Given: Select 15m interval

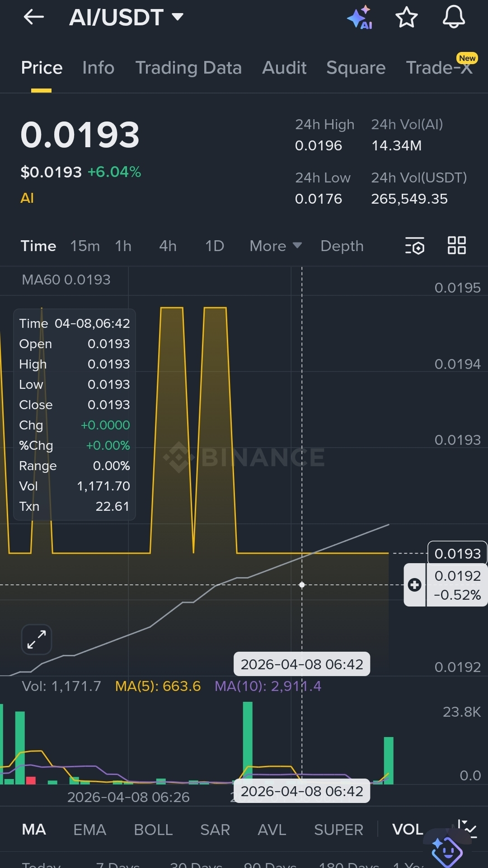Looking at the screenshot, I should (x=85, y=246).
